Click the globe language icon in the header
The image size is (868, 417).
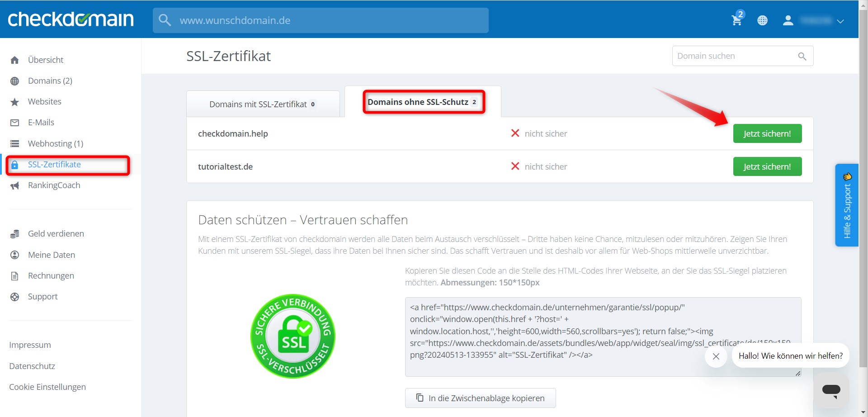(x=762, y=20)
